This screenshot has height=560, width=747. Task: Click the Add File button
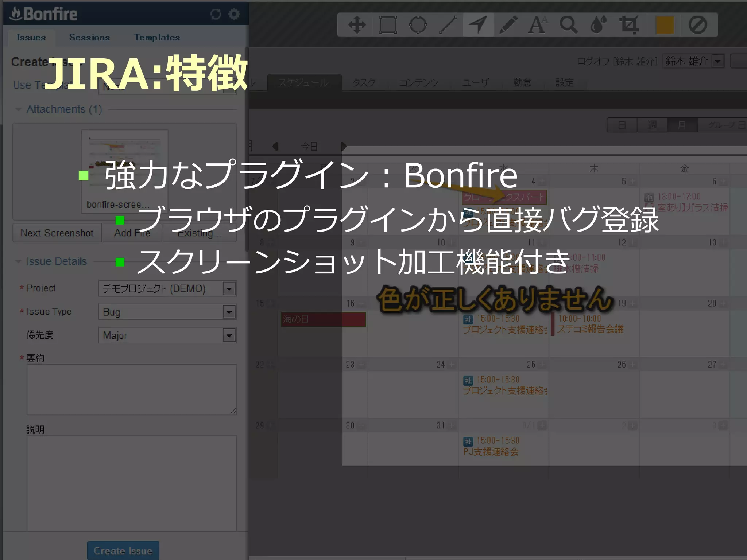pos(132,233)
